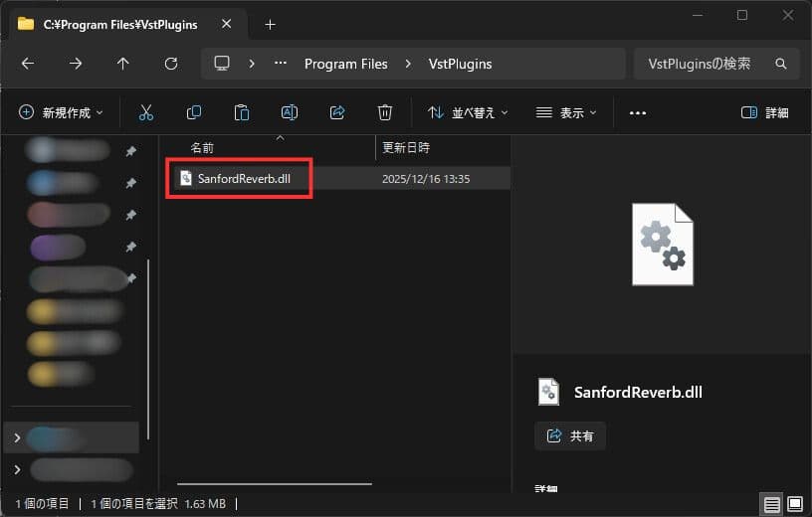This screenshot has width=812, height=517.
Task: Open the 表示 view dropdown
Action: [565, 112]
